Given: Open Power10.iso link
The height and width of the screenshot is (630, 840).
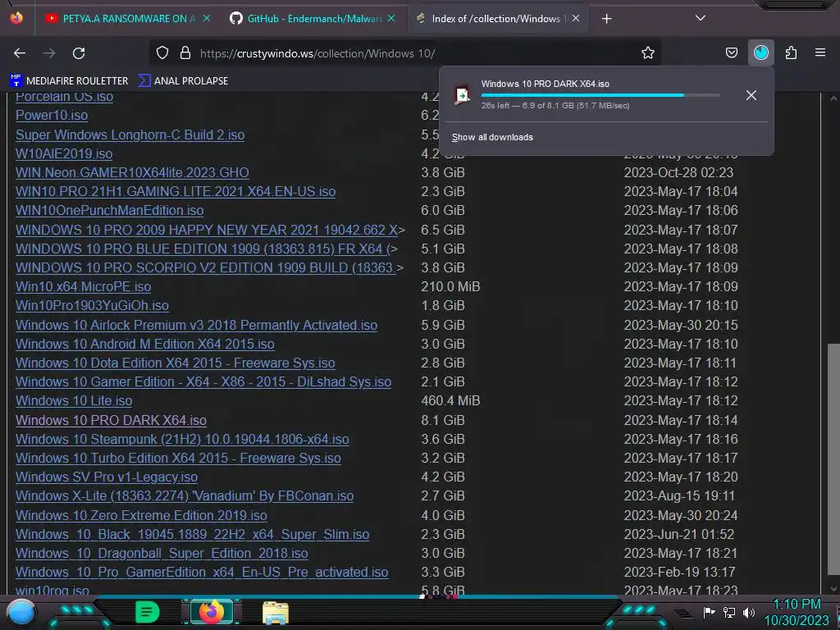Looking at the screenshot, I should pos(52,115).
